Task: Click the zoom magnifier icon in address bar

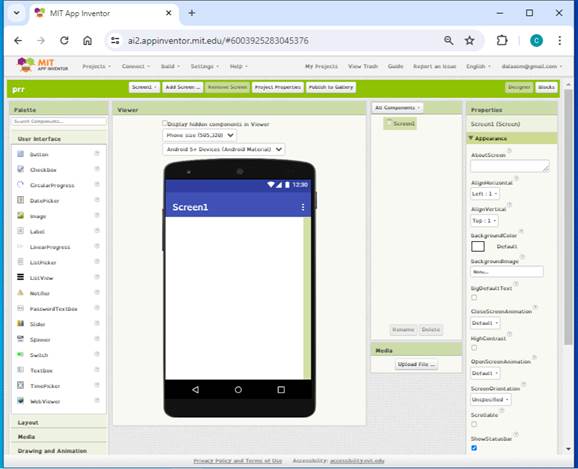Action: (x=448, y=41)
